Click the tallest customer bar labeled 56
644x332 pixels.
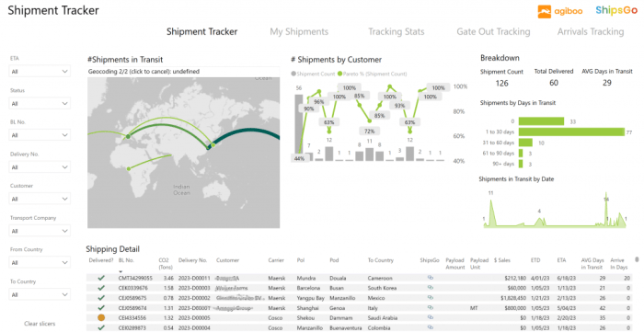pyautogui.click(x=299, y=128)
